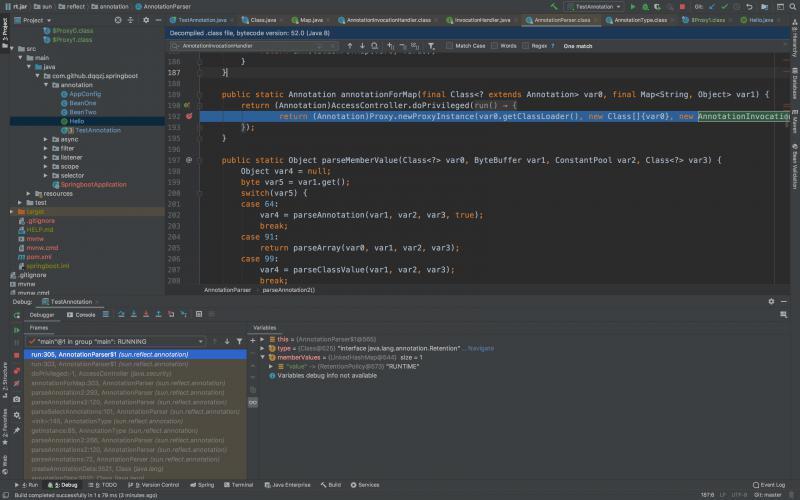This screenshot has height=500, width=800.
Task: Enable the Match Case checkbox
Action: (451, 45)
